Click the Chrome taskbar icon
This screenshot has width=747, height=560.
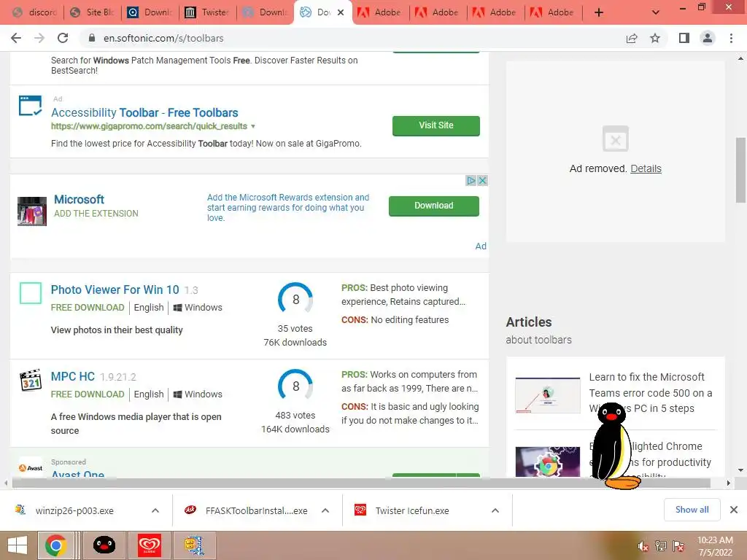click(x=56, y=545)
